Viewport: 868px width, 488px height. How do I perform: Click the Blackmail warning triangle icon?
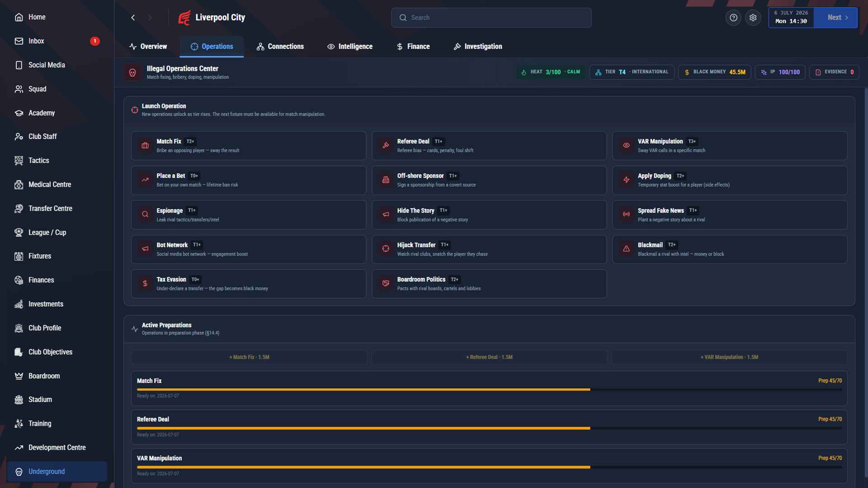(x=626, y=249)
